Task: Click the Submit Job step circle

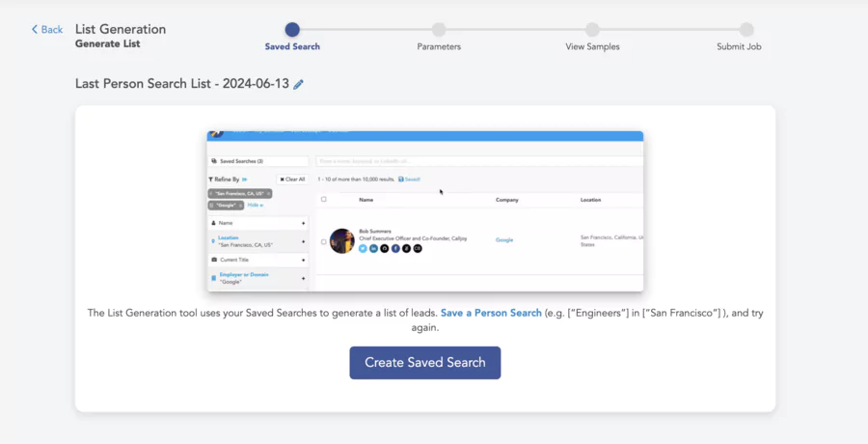Action: (x=746, y=29)
